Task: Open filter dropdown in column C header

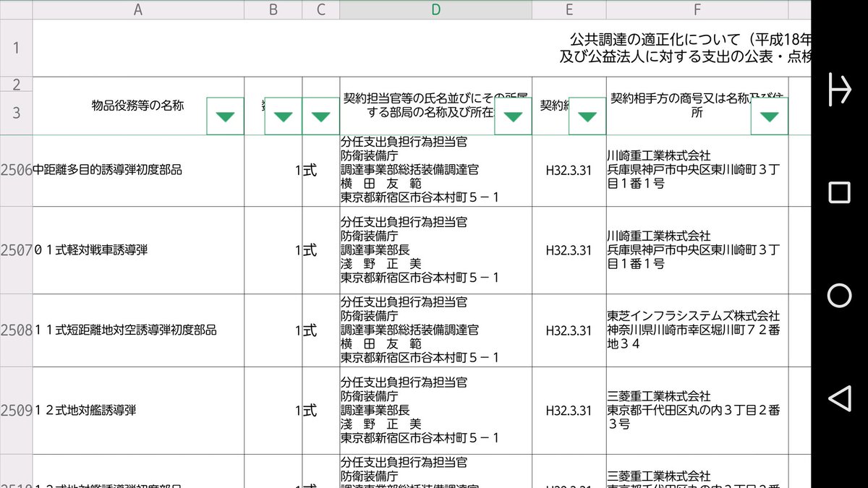Action: tap(320, 116)
